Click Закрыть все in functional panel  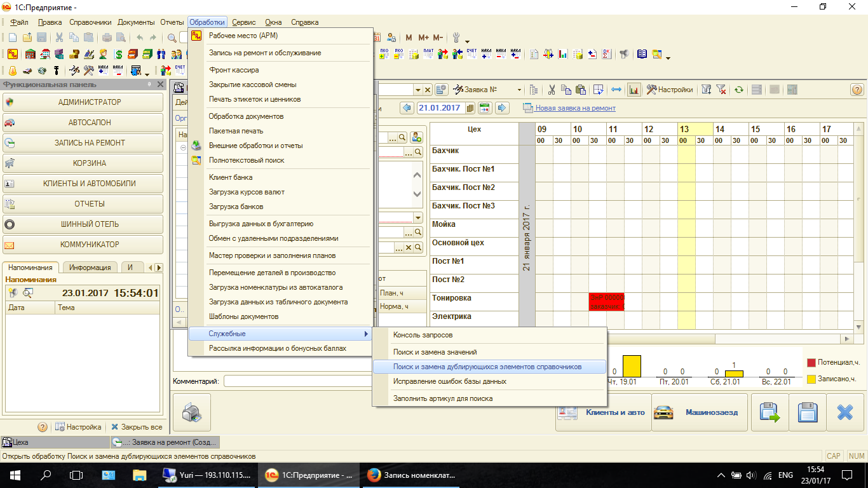pos(137,427)
